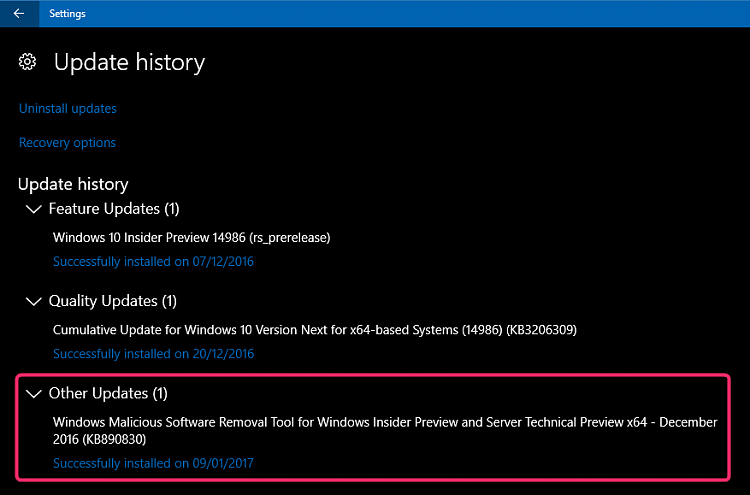Open the Uninstall updates link
The width and height of the screenshot is (750, 495).
click(x=67, y=109)
